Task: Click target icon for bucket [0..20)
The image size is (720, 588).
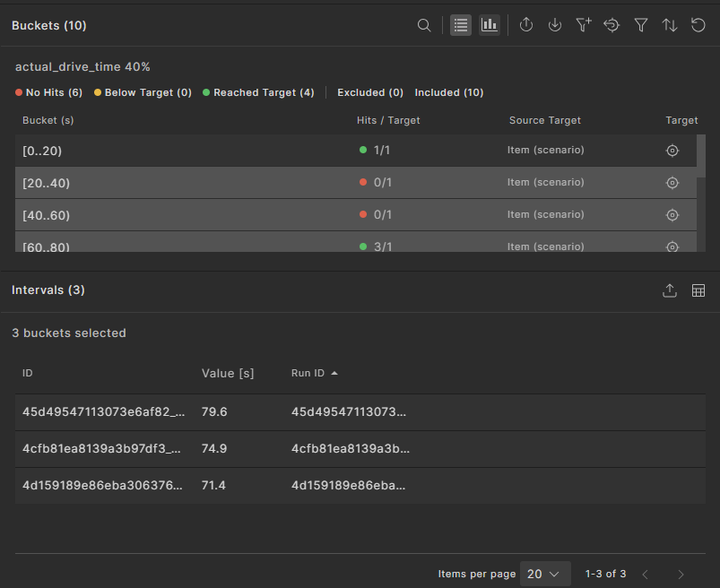Action: coord(672,151)
